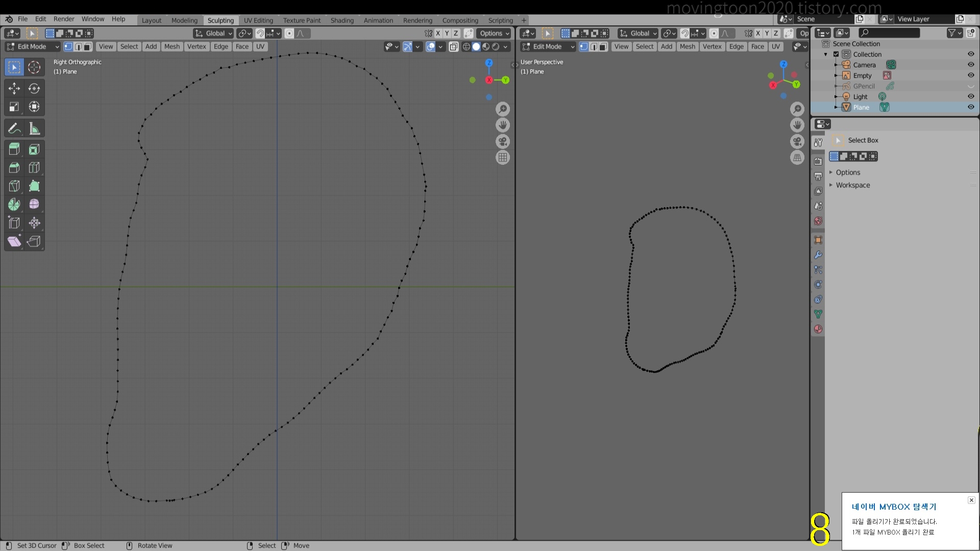Select the Poly Build tool

coord(34,186)
